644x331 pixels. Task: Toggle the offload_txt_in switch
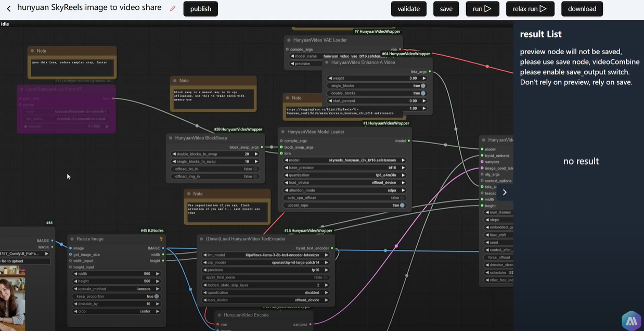tap(256, 169)
